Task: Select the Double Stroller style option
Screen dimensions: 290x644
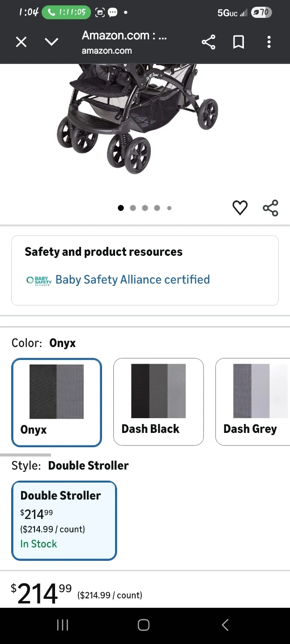Action: pos(64,521)
